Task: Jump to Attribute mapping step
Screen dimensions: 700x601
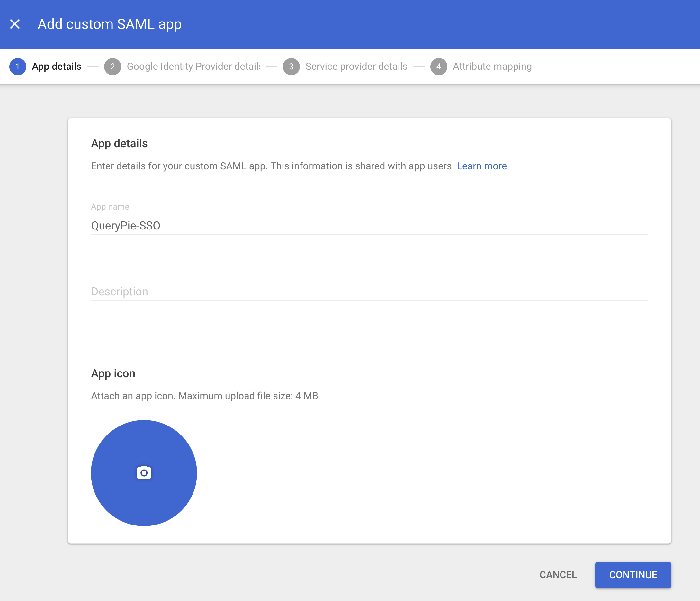Action: [x=481, y=67]
